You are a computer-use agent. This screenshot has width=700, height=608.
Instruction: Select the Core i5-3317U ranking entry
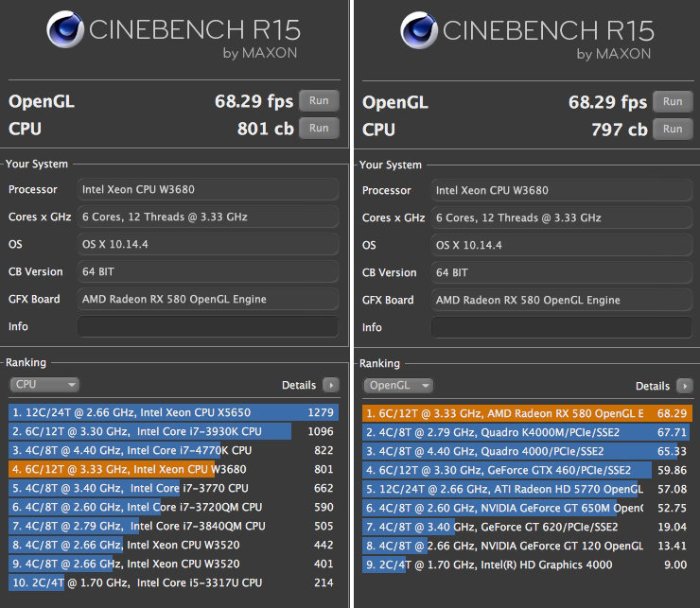click(172, 582)
